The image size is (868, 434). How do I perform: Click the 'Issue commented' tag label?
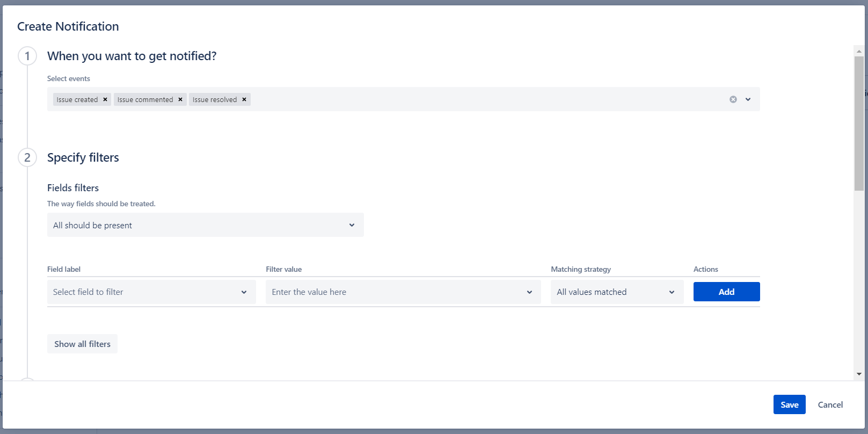(x=145, y=99)
